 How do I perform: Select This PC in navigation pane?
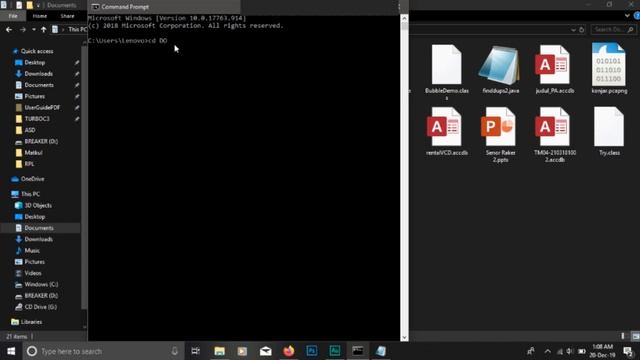click(30, 194)
